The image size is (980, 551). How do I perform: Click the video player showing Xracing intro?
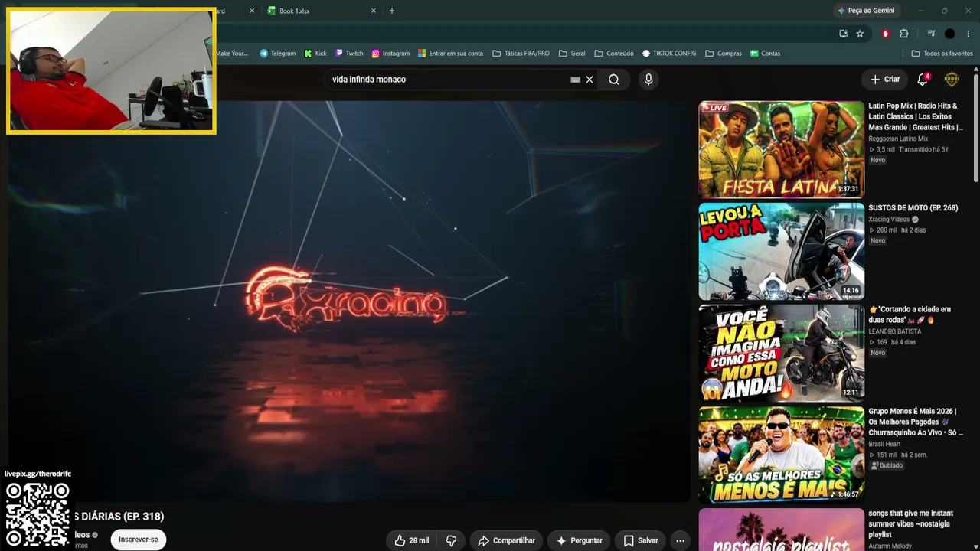pyautogui.click(x=349, y=302)
